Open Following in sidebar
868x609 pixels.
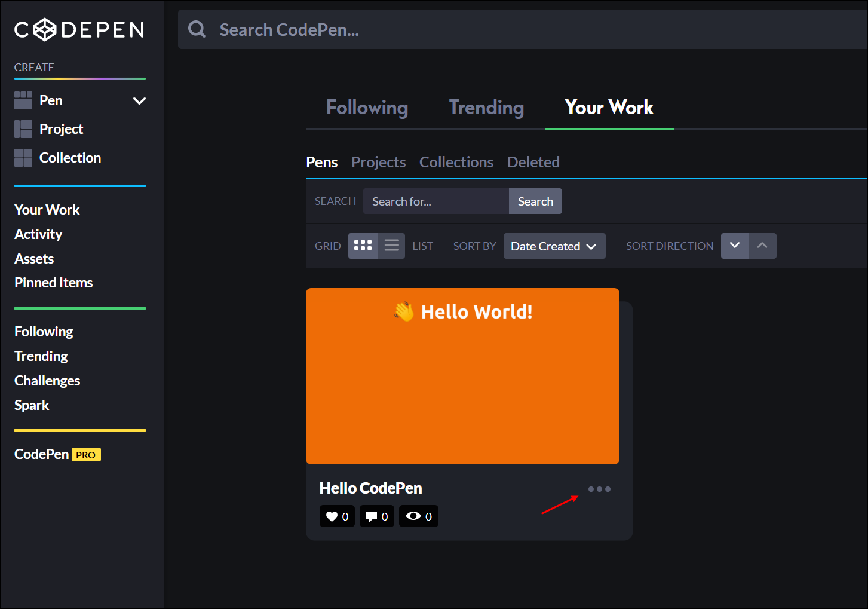point(44,332)
